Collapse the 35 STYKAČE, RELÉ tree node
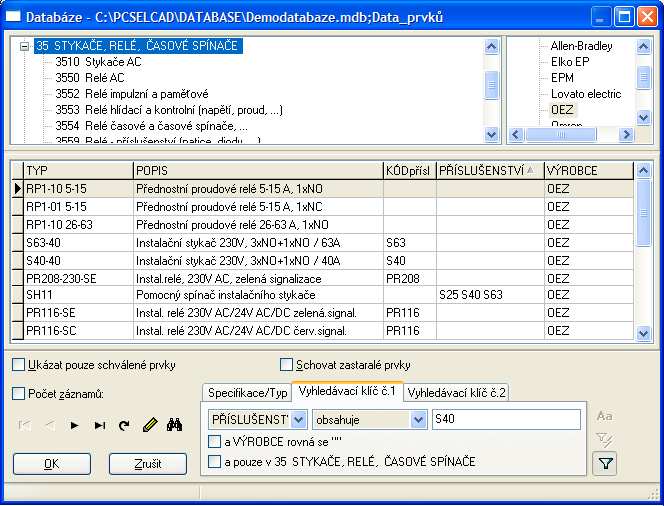This screenshot has height=506, width=664. tap(25, 46)
